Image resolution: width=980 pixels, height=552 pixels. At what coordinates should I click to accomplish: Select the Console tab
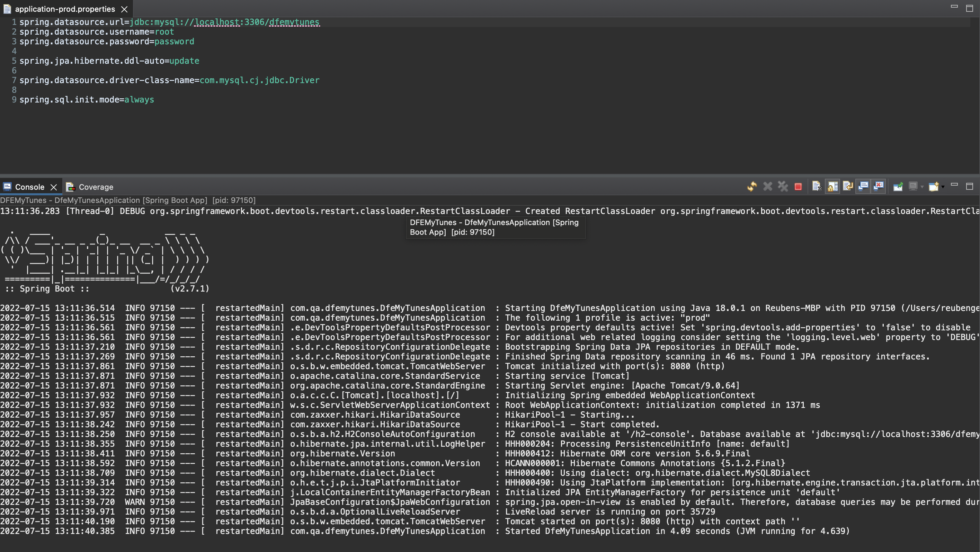(x=29, y=187)
